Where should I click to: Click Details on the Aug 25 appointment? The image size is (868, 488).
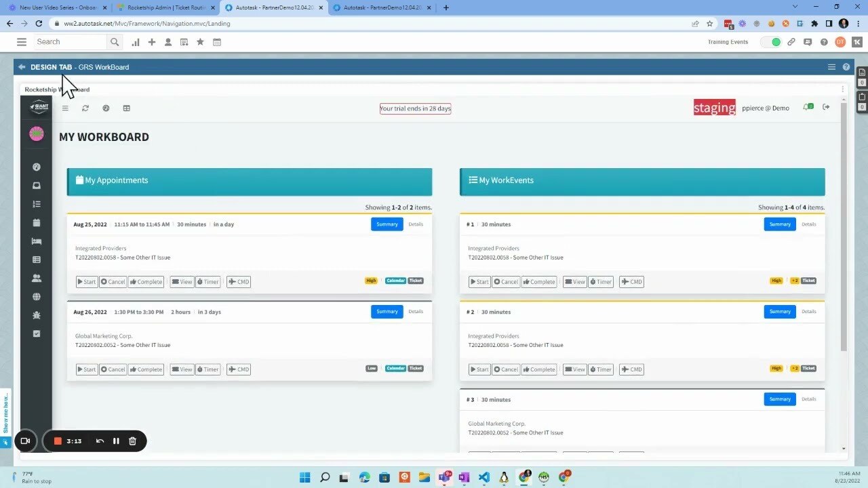(x=416, y=224)
